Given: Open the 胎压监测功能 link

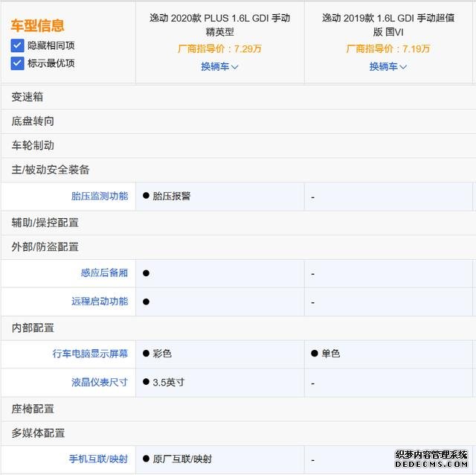Looking at the screenshot, I should click(x=100, y=196).
